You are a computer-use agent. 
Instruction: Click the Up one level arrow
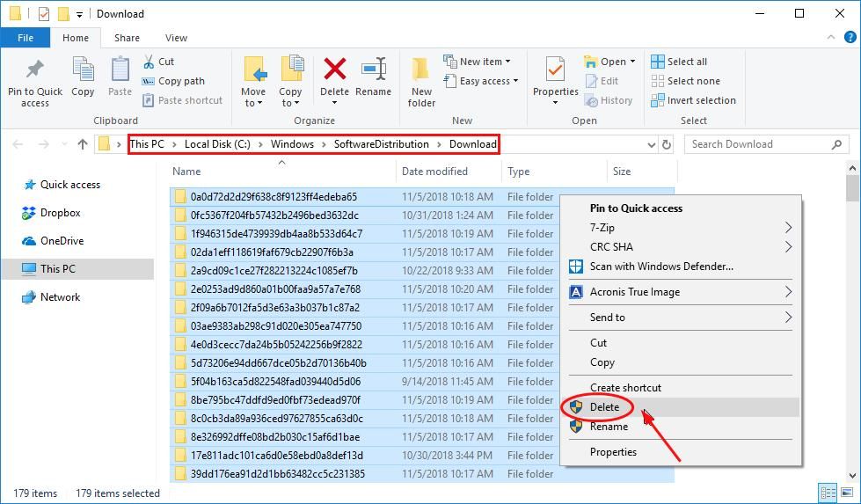83,144
